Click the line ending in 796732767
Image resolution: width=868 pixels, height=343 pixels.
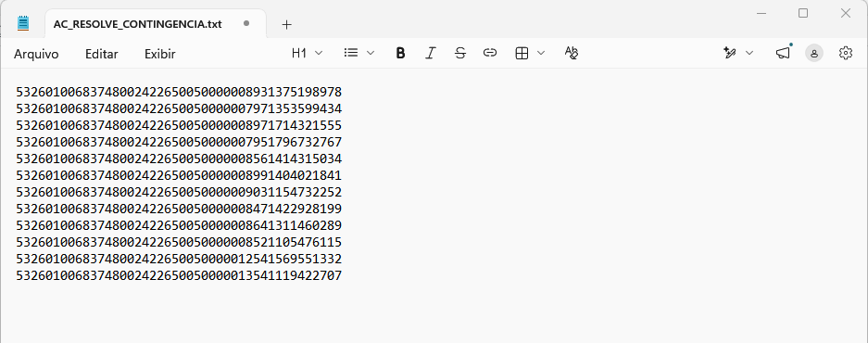coord(179,143)
